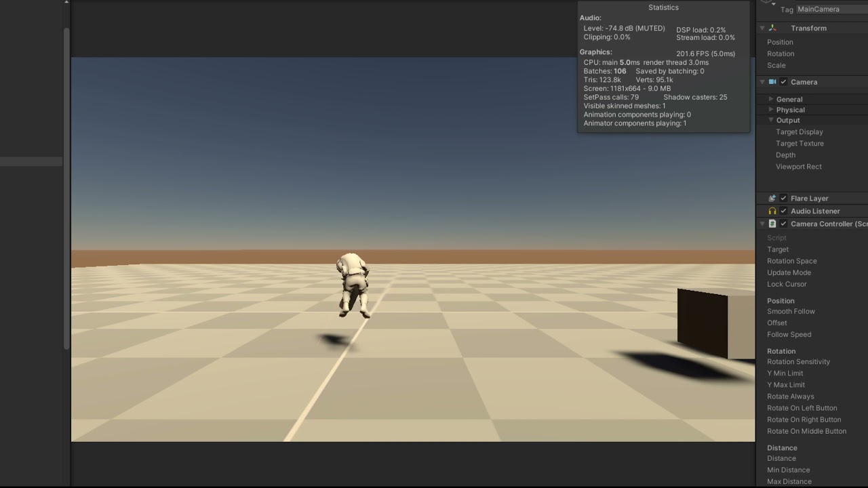Expand the Physical camera section

(x=771, y=109)
